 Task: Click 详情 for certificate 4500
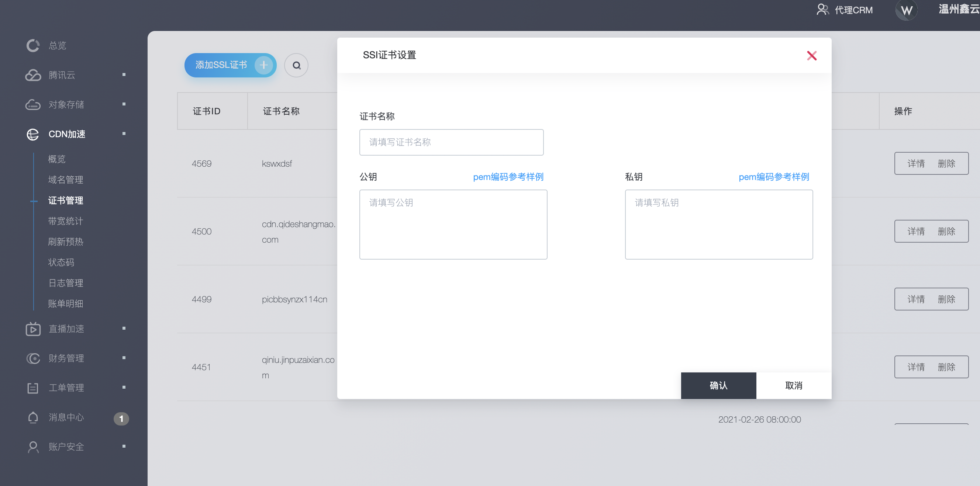(916, 232)
